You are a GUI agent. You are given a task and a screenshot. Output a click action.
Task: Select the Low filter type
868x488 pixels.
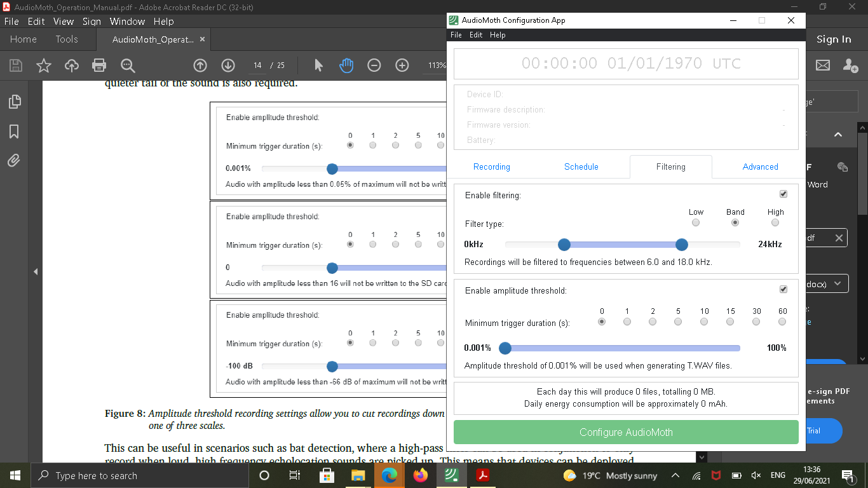(x=696, y=223)
